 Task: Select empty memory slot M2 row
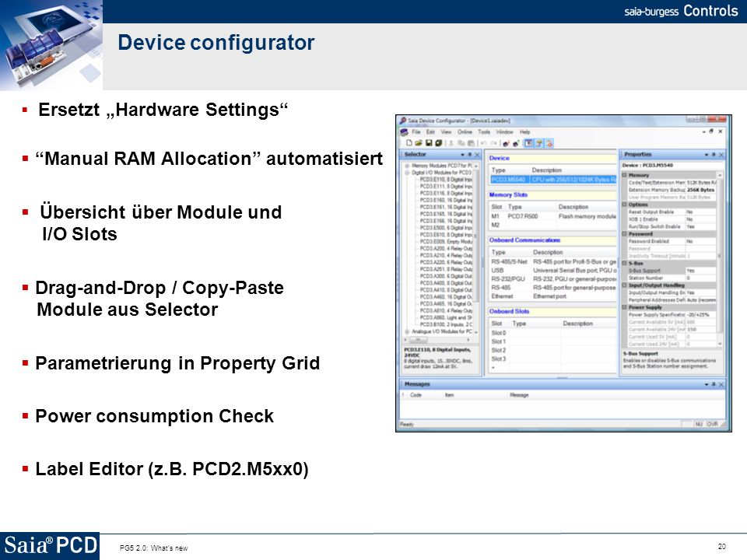coord(552,225)
